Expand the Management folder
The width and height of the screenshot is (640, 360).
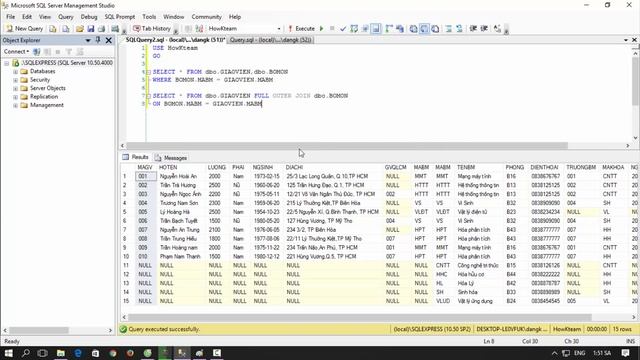[x=16, y=105]
